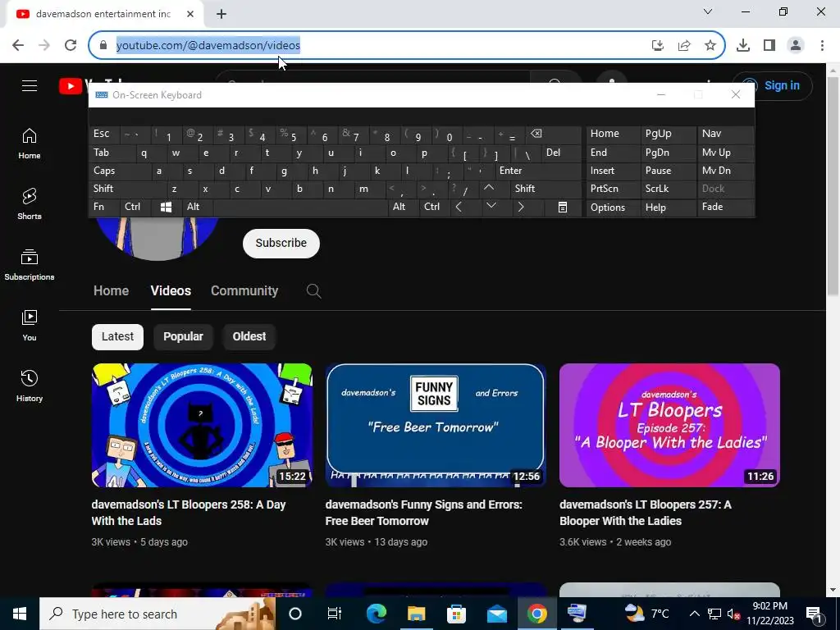View site info lock icon
This screenshot has width=840, height=630.
(103, 46)
